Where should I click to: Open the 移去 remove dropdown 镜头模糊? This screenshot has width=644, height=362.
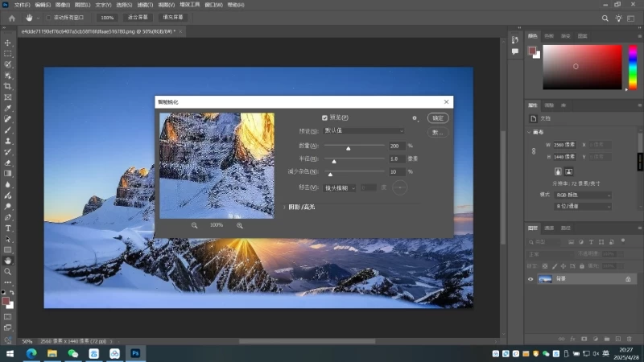pos(340,188)
